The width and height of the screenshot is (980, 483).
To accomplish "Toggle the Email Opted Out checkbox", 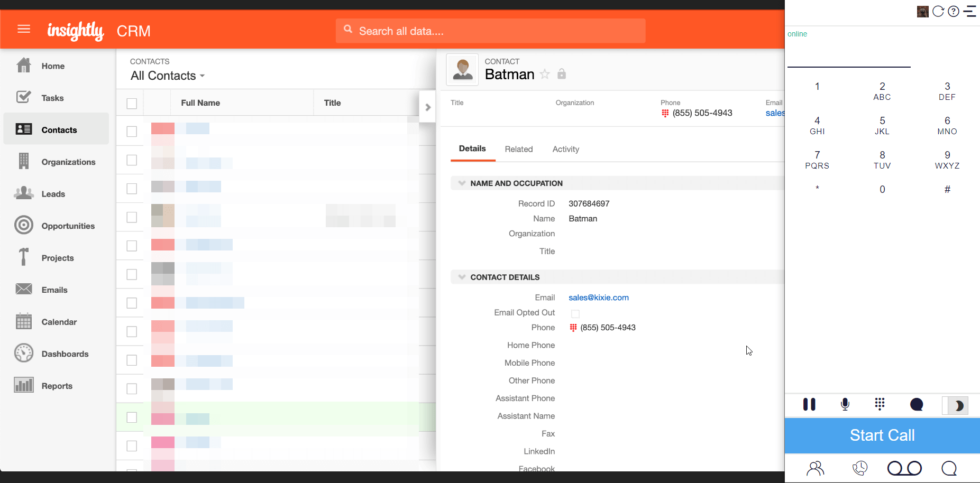I will 575,314.
